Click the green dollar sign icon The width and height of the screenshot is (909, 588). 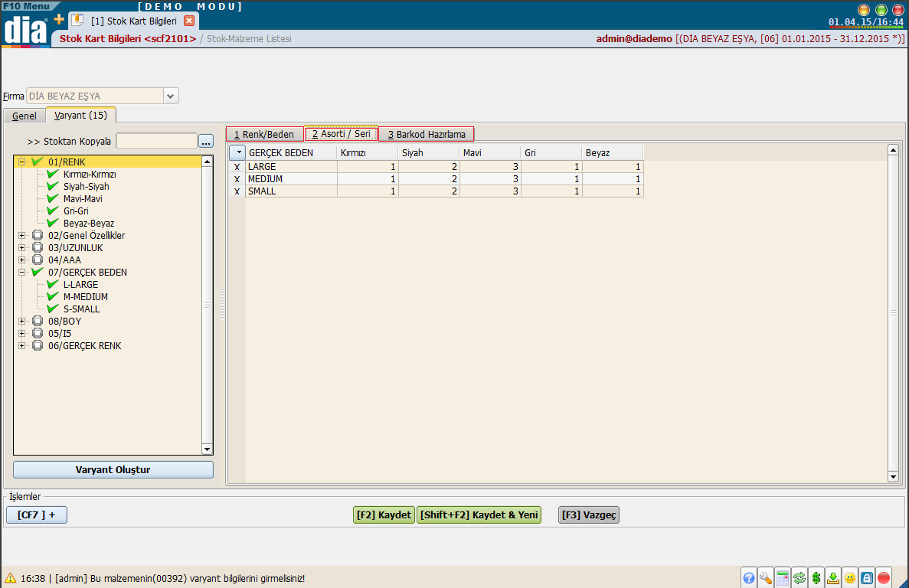816,577
